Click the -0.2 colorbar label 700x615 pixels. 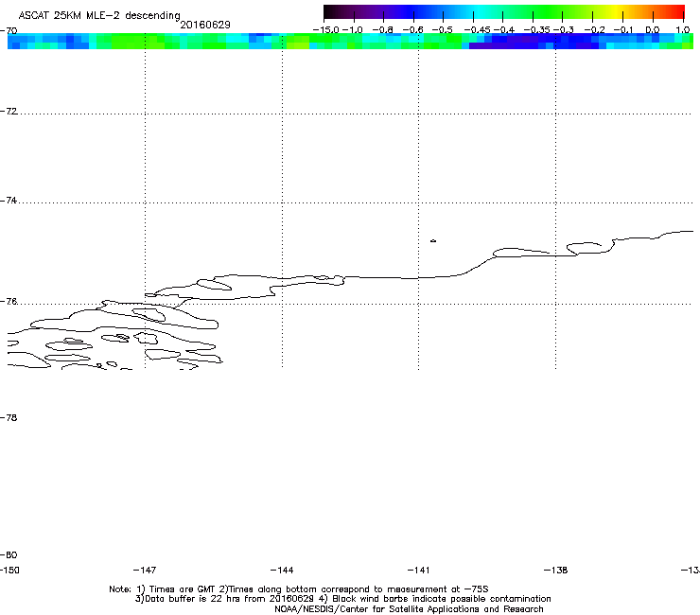(x=595, y=30)
